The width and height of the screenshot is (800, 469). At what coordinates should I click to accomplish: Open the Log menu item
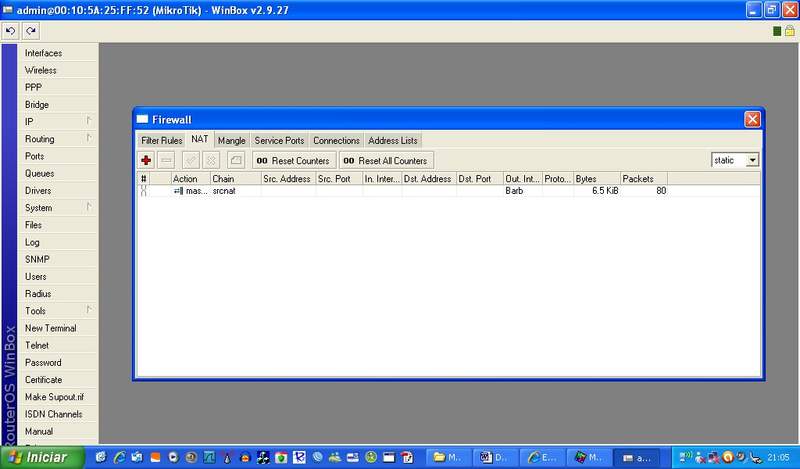click(58, 242)
